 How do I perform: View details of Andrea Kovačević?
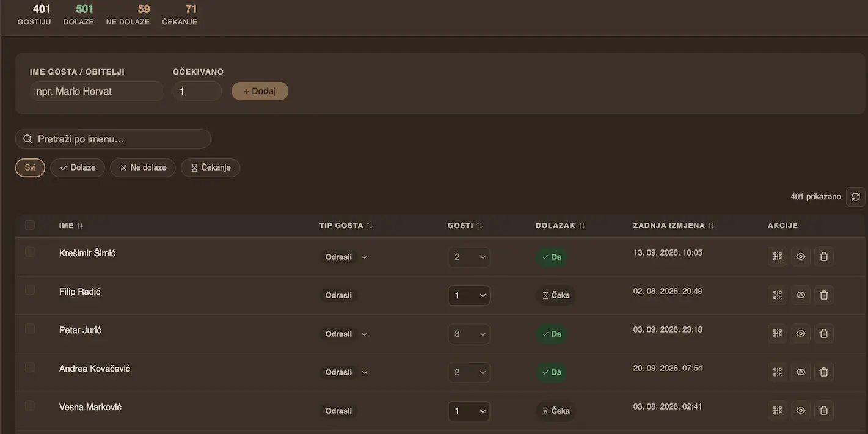[801, 372]
